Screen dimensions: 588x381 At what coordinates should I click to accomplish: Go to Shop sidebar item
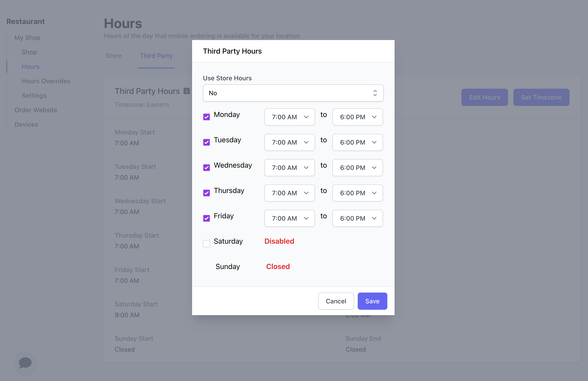(29, 52)
